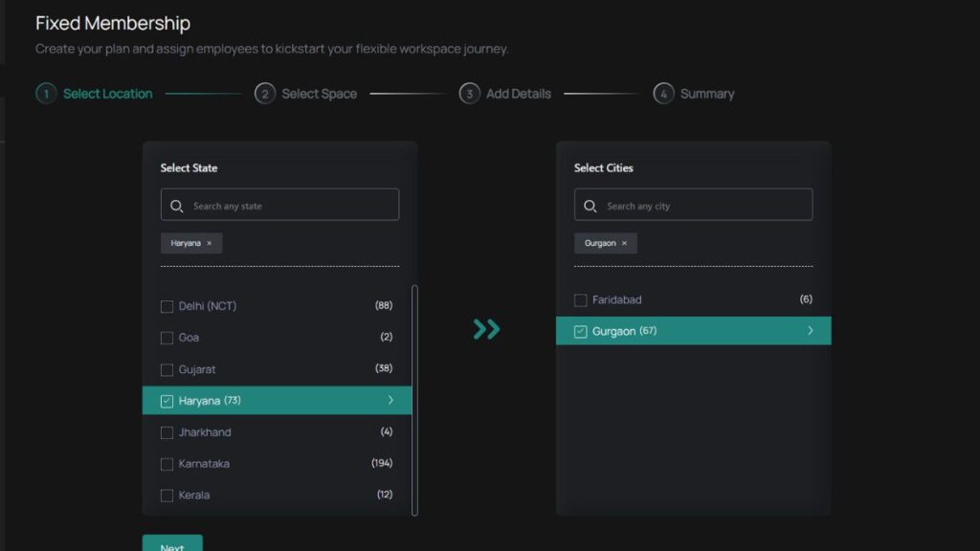Tick the Goa checkbox
The height and width of the screenshot is (551, 980).
pyautogui.click(x=167, y=338)
